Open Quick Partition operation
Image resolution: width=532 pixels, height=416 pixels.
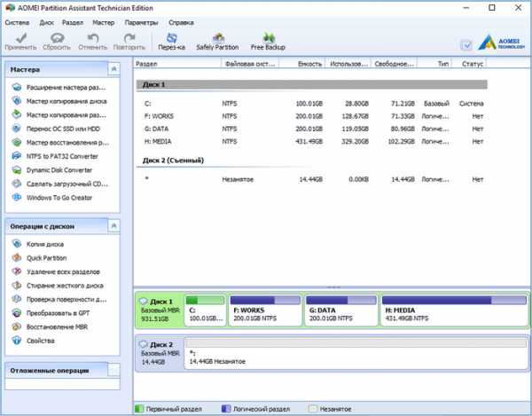39,258
